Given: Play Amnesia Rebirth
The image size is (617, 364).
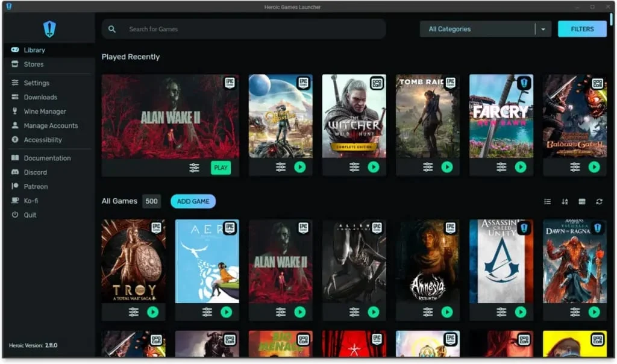Looking at the screenshot, I should [447, 312].
